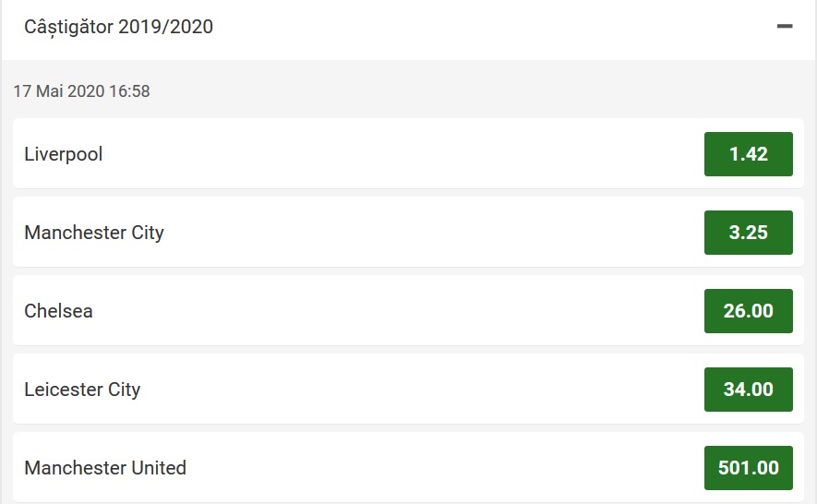This screenshot has width=817, height=504.
Task: Click the Manchester City team name
Action: pos(94,233)
